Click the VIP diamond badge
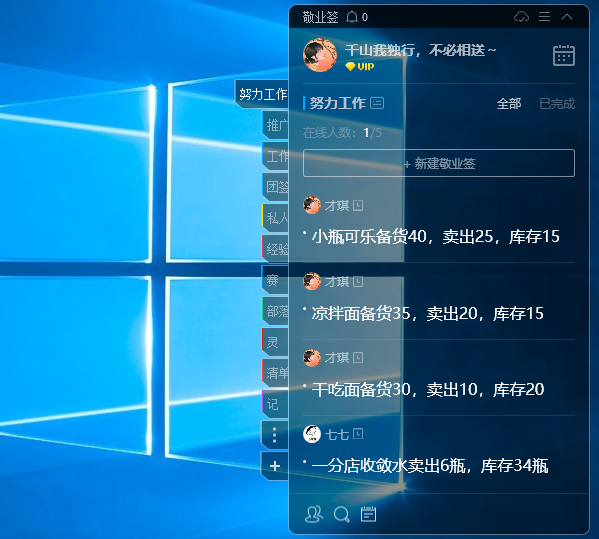The image size is (599, 539). tap(359, 66)
